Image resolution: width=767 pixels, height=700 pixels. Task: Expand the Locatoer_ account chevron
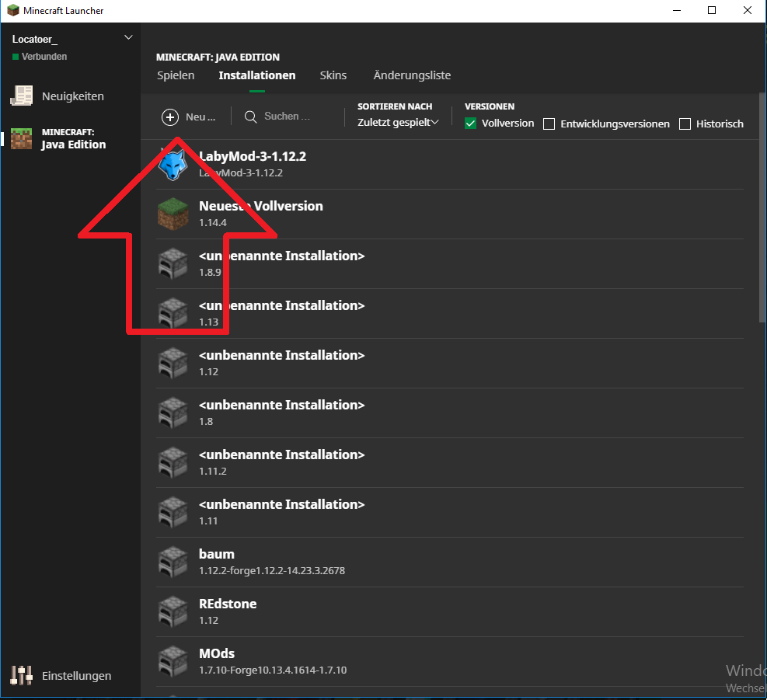coord(129,37)
